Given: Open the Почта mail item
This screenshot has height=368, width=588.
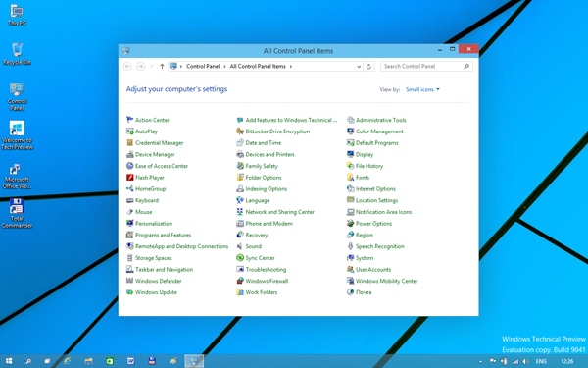Looking at the screenshot, I should coord(364,292).
